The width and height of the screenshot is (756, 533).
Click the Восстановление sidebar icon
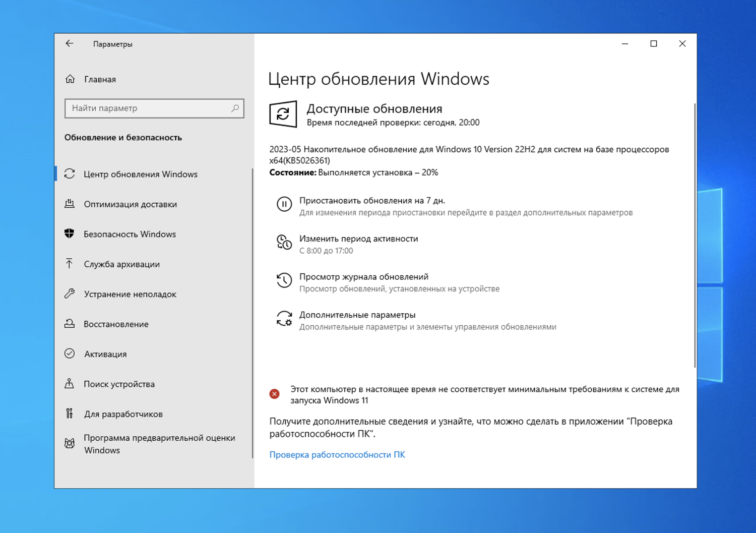pos(70,324)
